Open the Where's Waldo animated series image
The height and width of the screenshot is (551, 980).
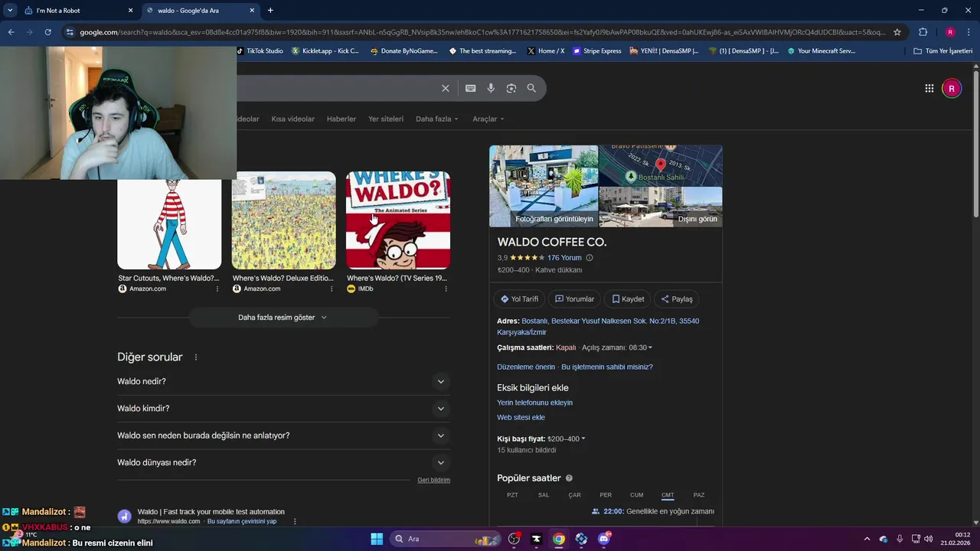click(x=398, y=220)
